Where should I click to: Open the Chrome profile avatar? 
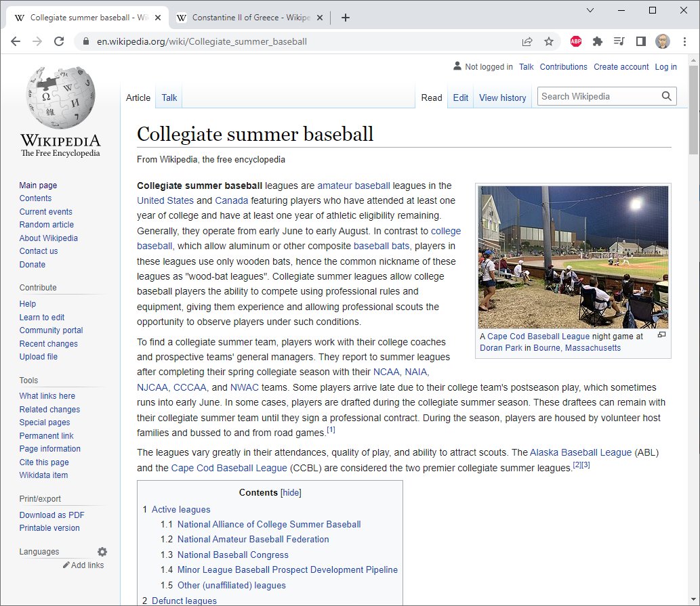[662, 41]
